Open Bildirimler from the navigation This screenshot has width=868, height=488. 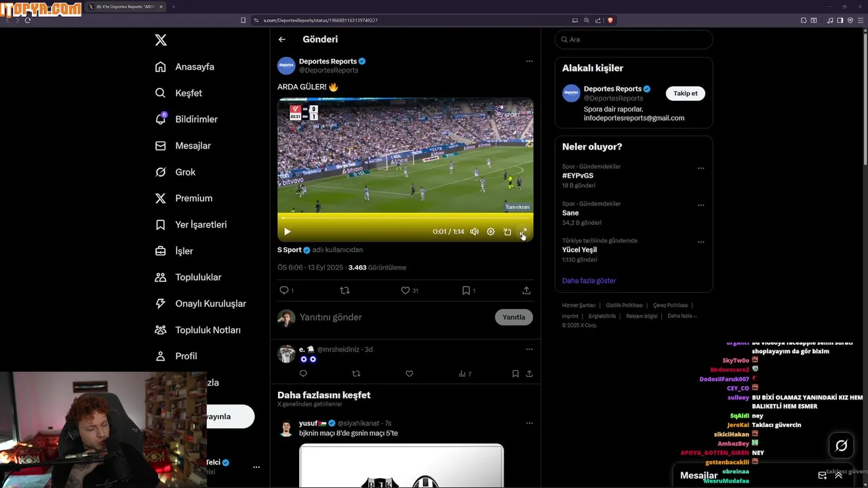(x=186, y=119)
